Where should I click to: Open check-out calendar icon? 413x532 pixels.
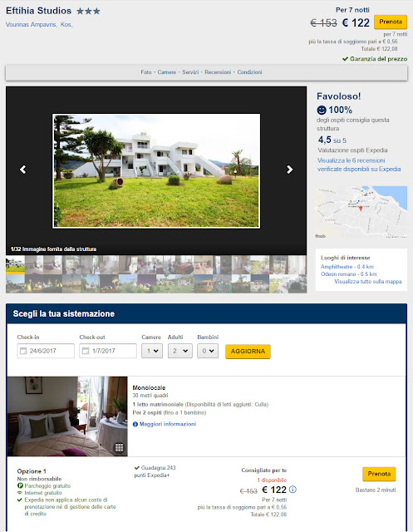[x=86, y=351]
